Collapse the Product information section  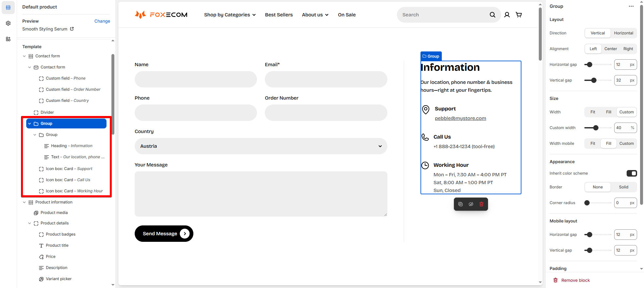(x=24, y=202)
